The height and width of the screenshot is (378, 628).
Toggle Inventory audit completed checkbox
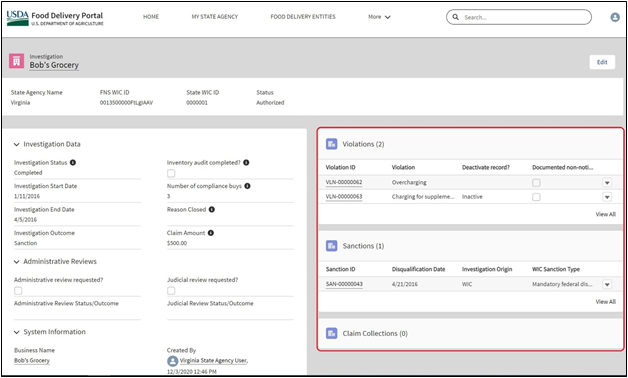click(x=171, y=173)
